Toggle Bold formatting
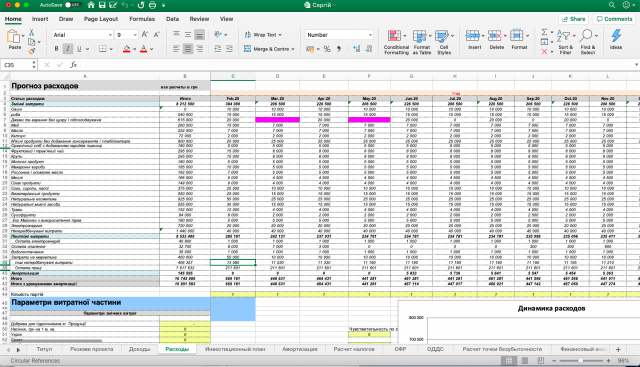 [56, 49]
